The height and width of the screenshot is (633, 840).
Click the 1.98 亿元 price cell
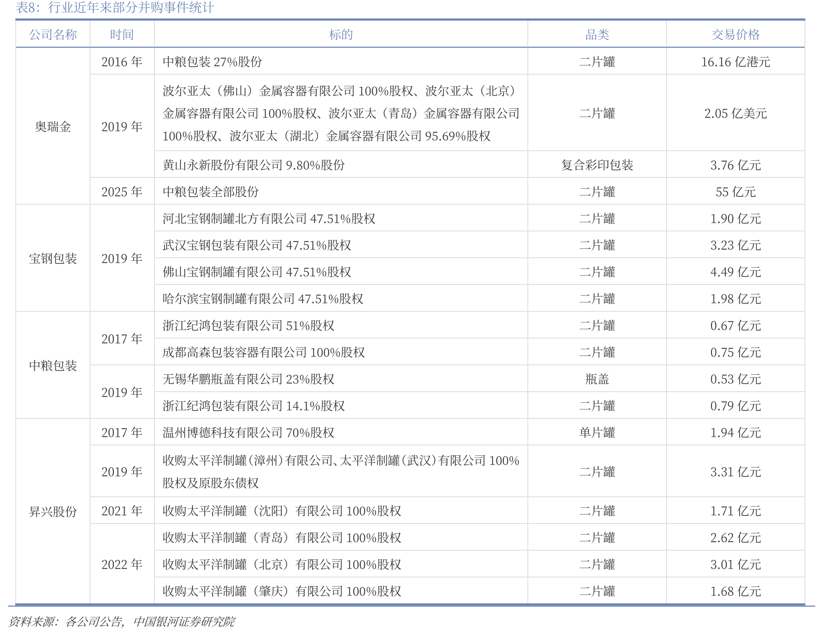(736, 299)
